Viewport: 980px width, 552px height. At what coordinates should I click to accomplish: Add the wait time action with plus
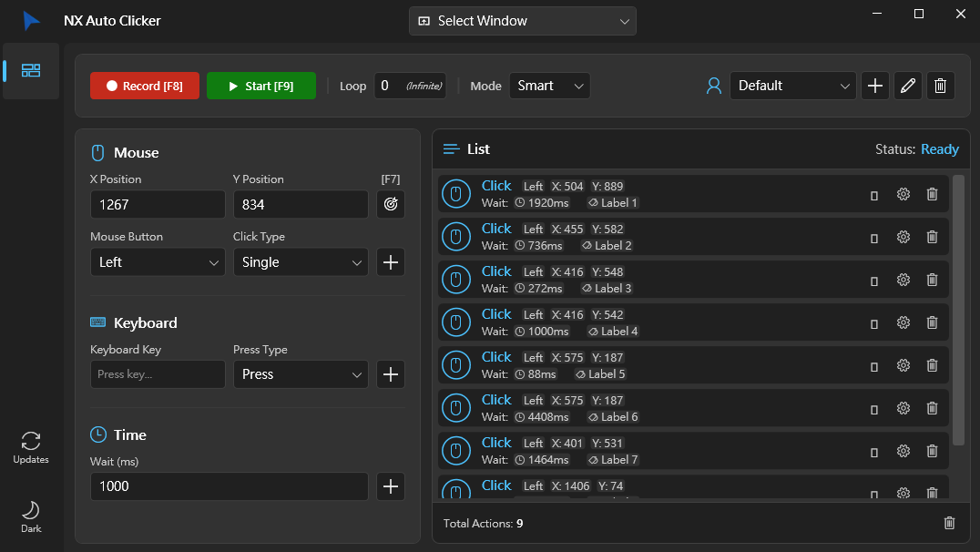point(391,486)
